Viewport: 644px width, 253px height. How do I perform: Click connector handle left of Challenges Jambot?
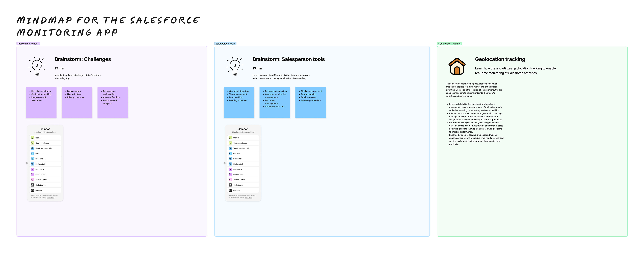[x=27, y=163]
